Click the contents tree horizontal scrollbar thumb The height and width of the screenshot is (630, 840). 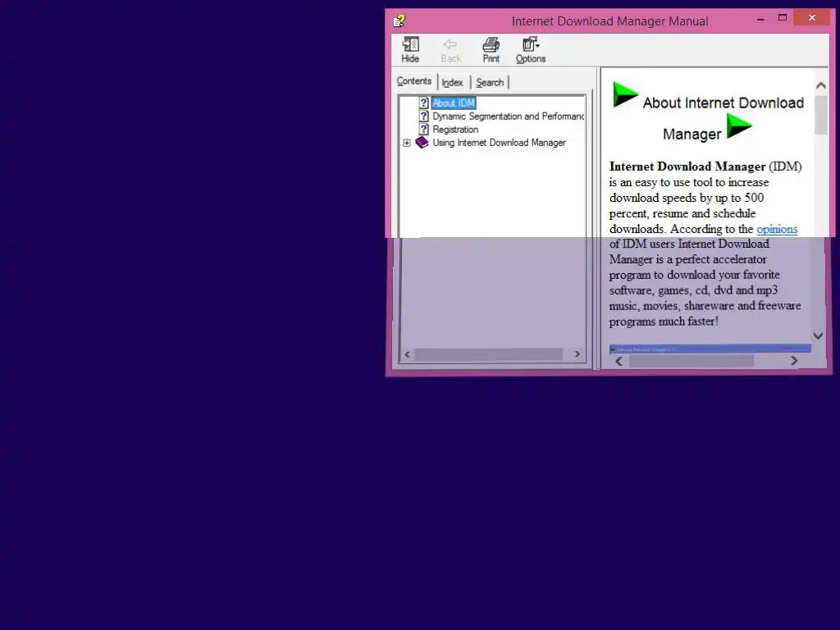tap(489, 354)
